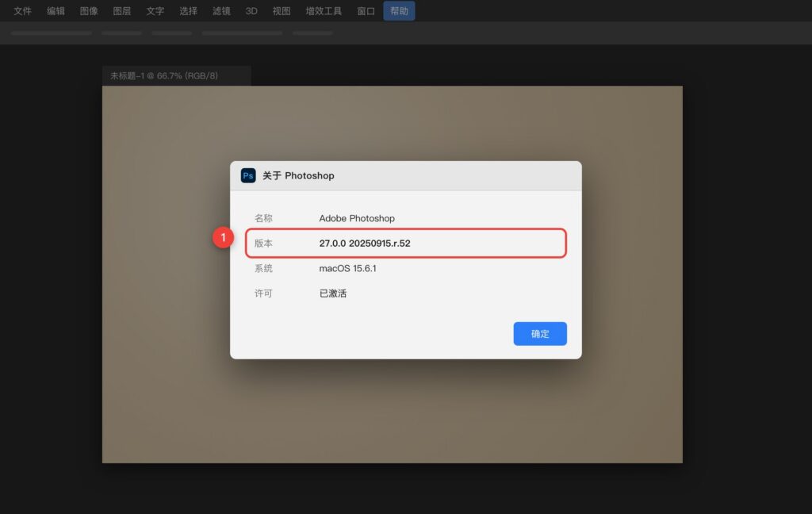Screen dimensions: 812x514
Task: Open the 选择 menu
Action: [188, 11]
